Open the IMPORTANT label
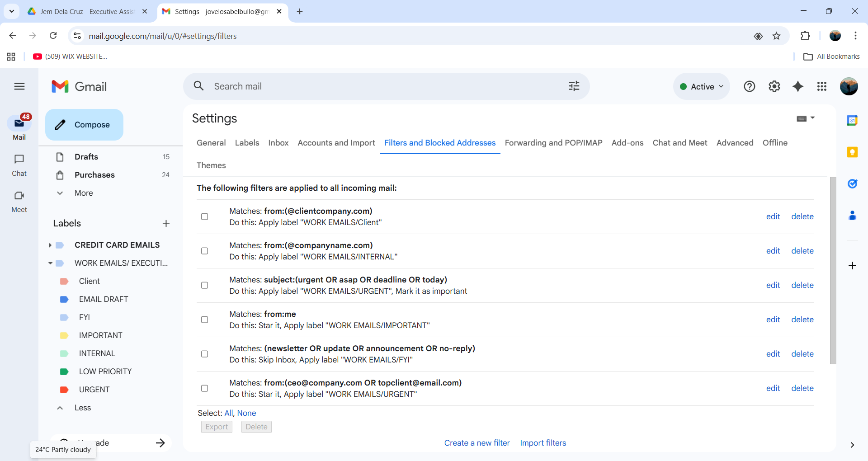Viewport: 868px width, 461px height. [x=100, y=335]
